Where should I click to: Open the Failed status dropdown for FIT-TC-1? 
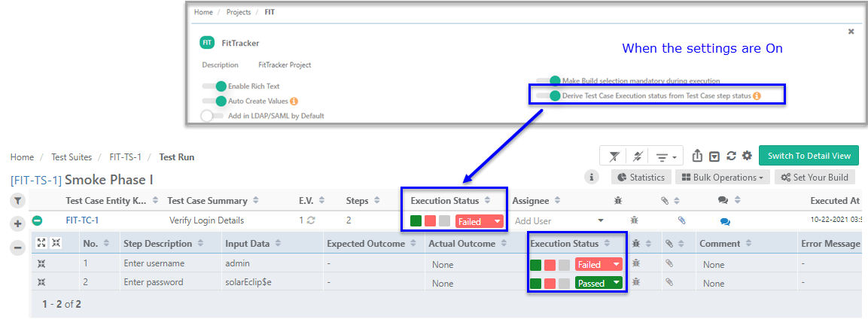(480, 221)
